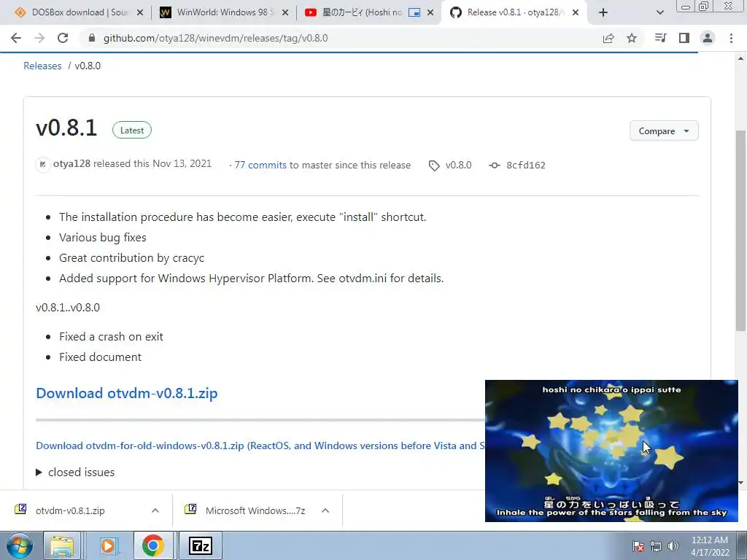Click the picture-in-picture video window
The height and width of the screenshot is (560, 747).
611,451
